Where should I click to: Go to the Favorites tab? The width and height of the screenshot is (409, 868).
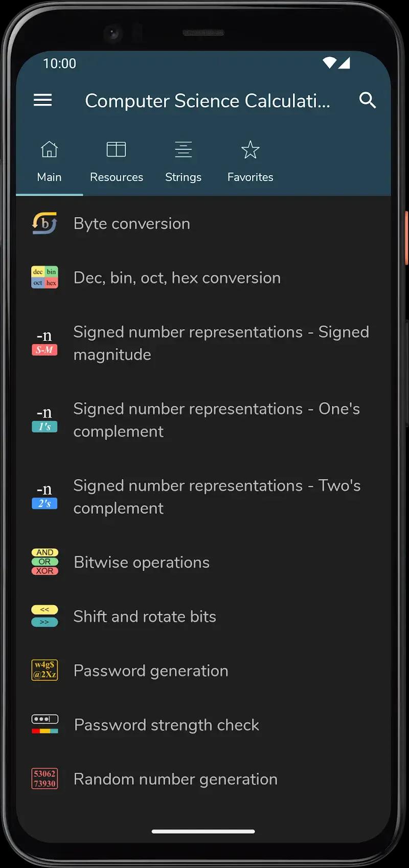pos(250,162)
